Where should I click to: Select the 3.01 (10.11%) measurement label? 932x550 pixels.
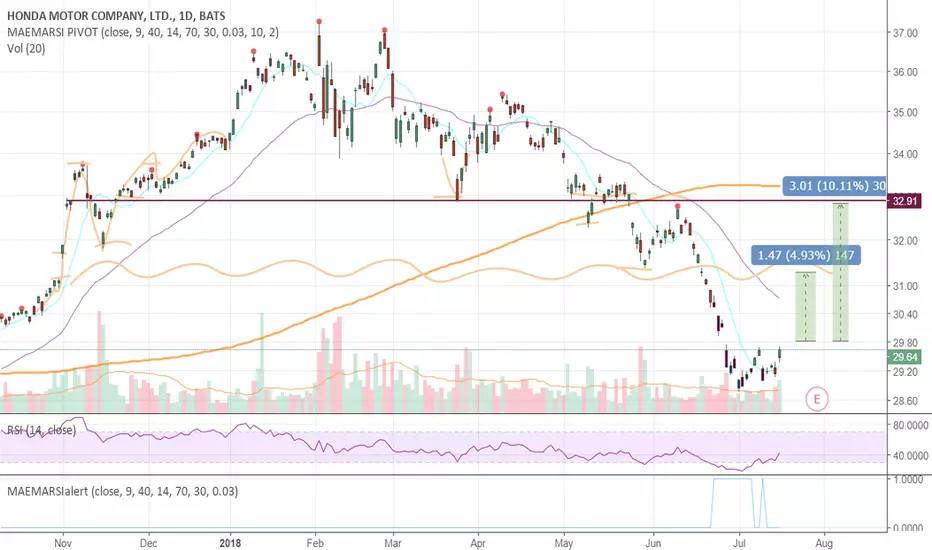coord(835,186)
